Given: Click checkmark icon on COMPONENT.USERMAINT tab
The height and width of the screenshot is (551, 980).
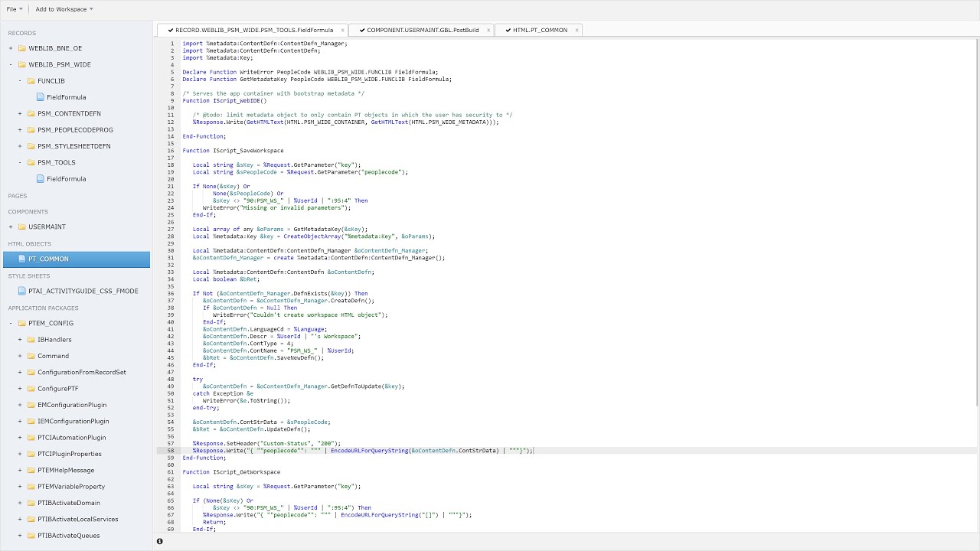Looking at the screenshot, I should (x=361, y=30).
